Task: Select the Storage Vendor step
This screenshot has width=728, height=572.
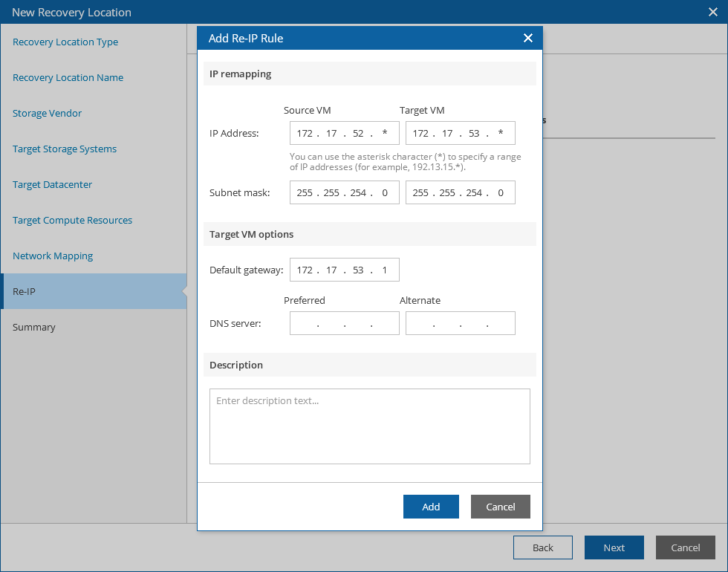Action: coord(47,113)
